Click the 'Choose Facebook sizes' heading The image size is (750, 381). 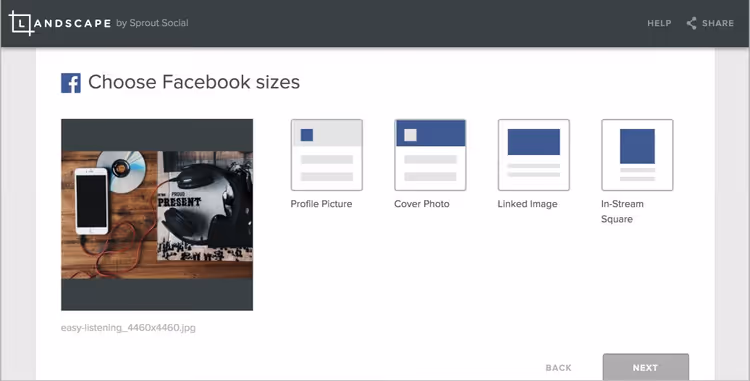coord(194,82)
